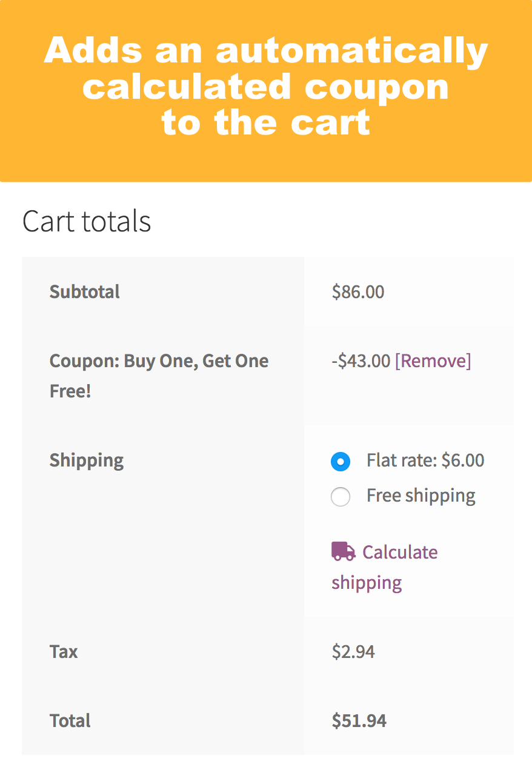Click the Total row label
This screenshot has width=532, height=767.
[70, 721]
